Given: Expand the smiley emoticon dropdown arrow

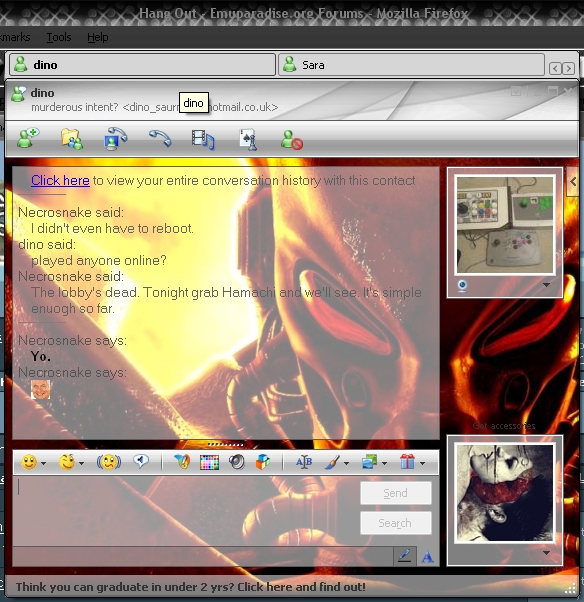Looking at the screenshot, I should [43, 463].
